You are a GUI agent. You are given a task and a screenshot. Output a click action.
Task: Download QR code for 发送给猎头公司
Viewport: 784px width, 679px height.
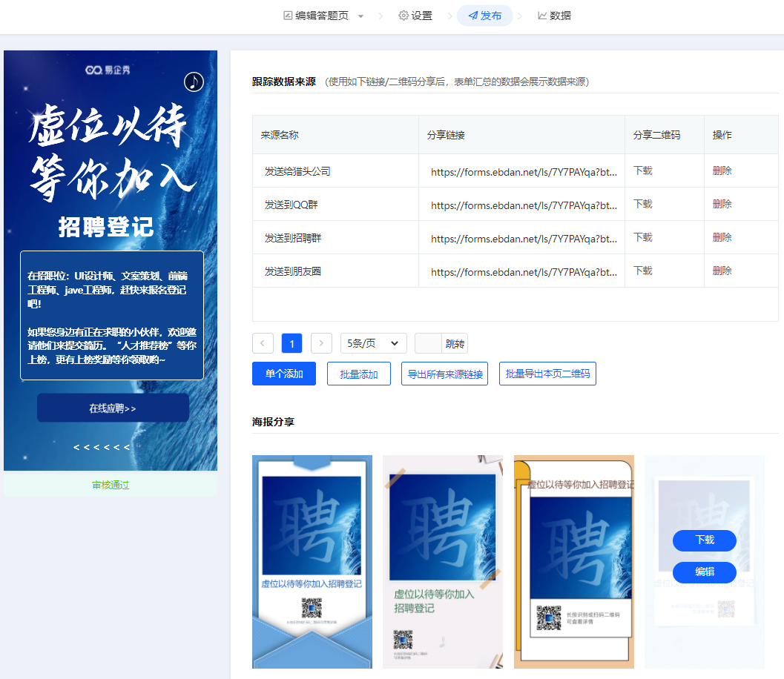(x=642, y=170)
